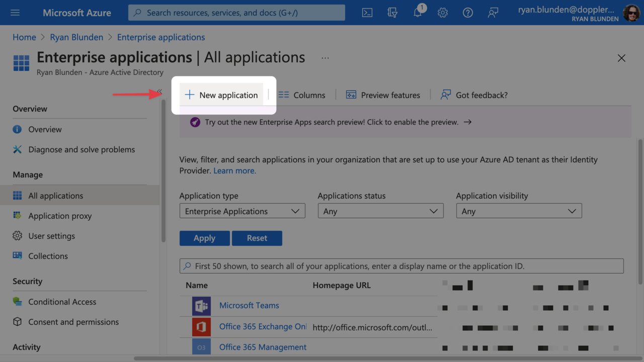Open User settings
The image size is (644, 362).
(51, 236)
